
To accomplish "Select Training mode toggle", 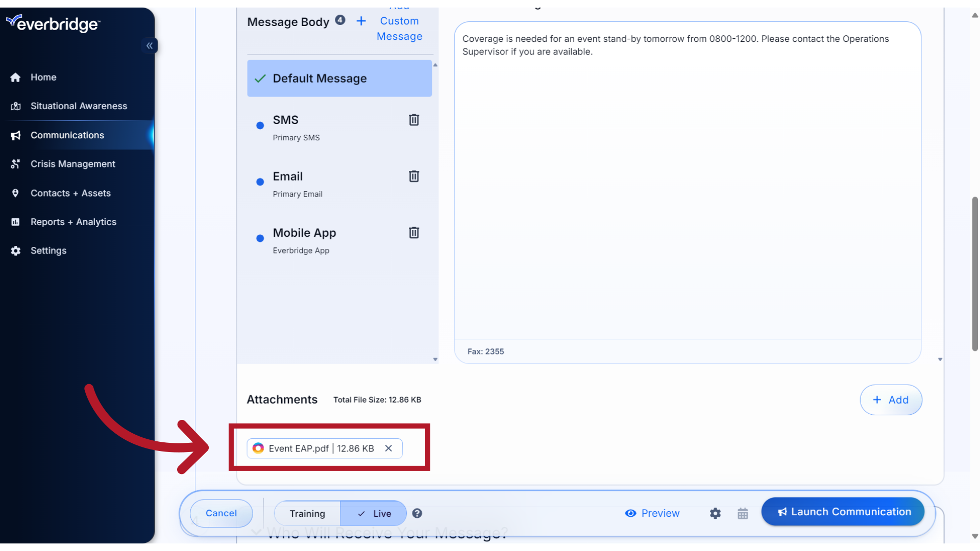I will click(x=307, y=513).
